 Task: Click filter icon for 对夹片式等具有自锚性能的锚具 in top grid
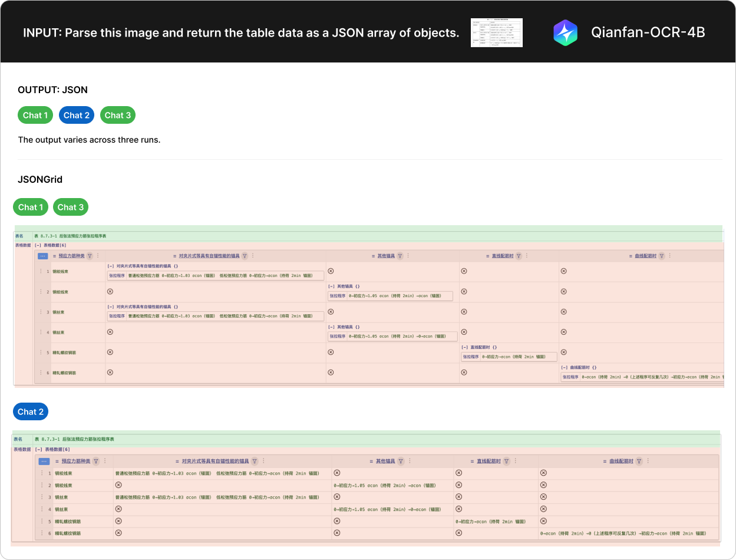(245, 256)
